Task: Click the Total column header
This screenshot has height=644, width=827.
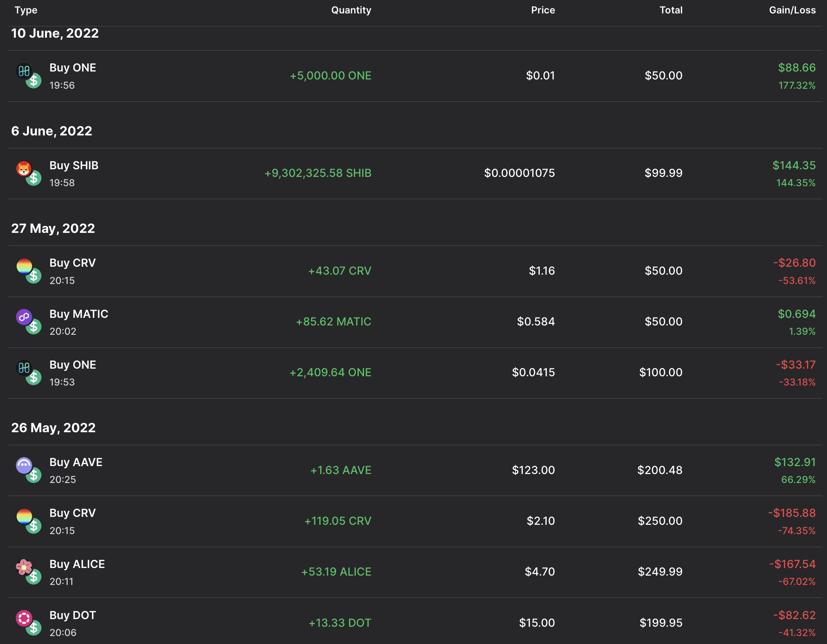Action: click(671, 10)
